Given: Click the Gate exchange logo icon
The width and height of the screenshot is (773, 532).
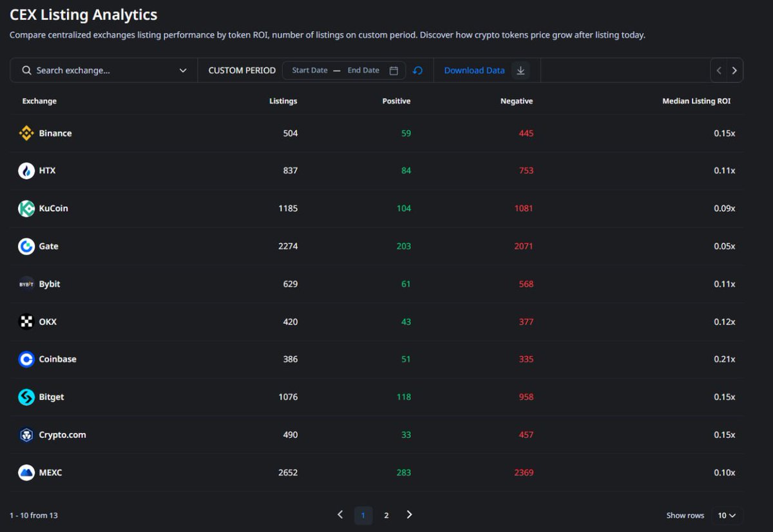Looking at the screenshot, I should click(26, 246).
